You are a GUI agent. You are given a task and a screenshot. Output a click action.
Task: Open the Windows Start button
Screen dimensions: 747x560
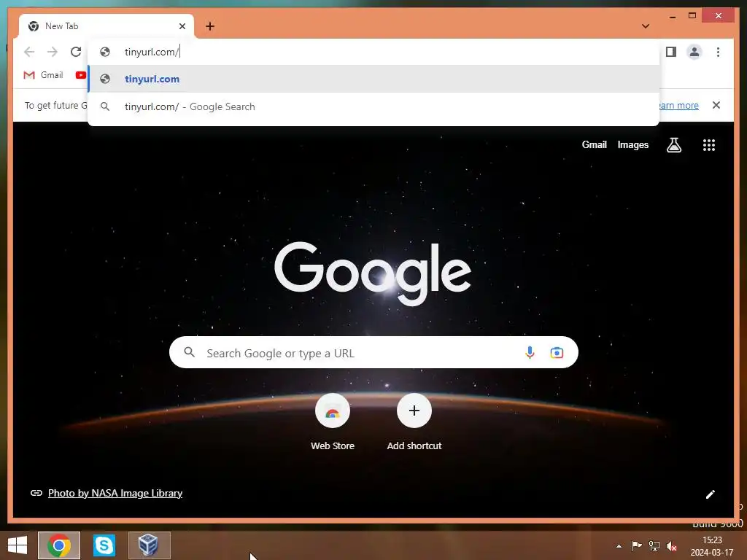(18, 545)
